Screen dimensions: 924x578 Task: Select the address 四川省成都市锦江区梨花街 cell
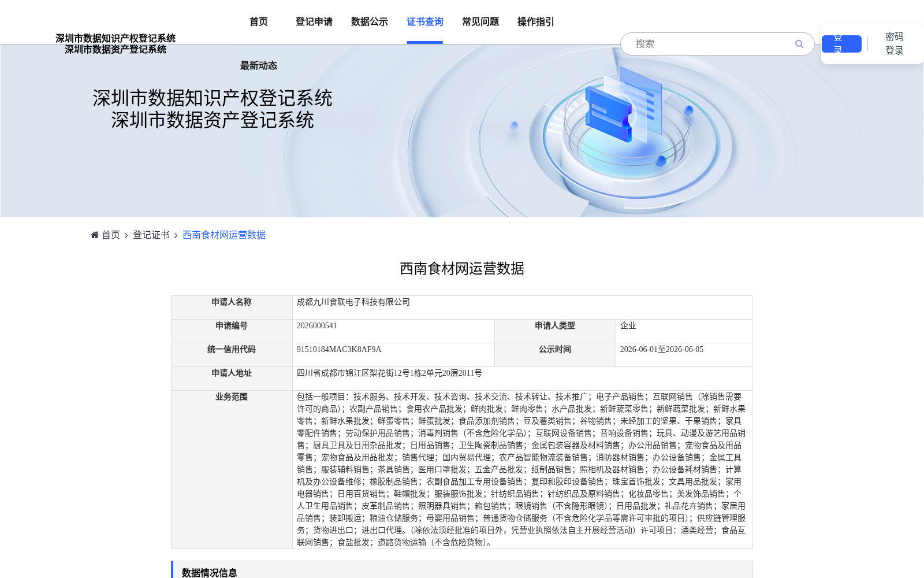pyautogui.click(x=523, y=379)
